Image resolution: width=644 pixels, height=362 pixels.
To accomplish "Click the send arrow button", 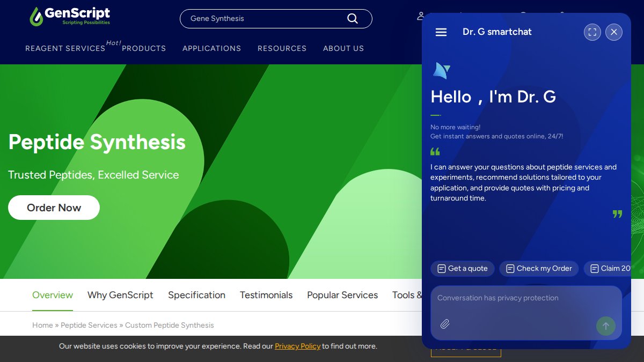I will pos(606,326).
